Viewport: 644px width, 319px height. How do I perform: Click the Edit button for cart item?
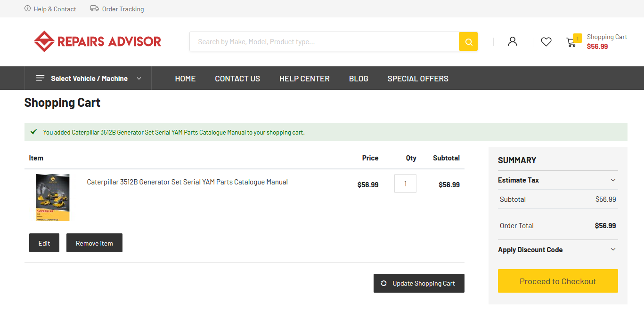coord(44,243)
